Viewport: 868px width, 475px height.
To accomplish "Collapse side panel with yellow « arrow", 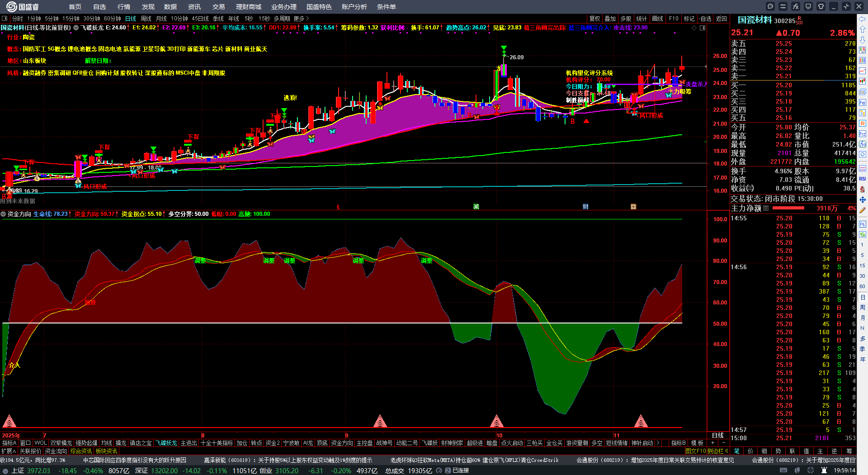I will click(726, 451).
